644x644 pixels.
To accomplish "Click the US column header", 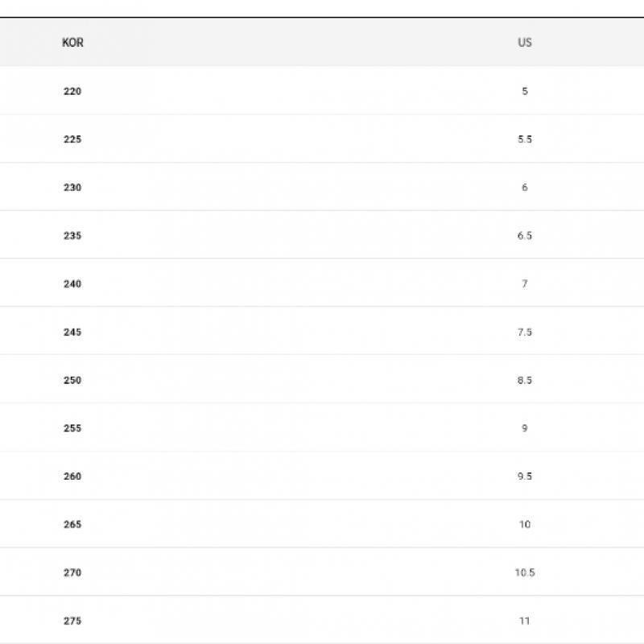I will coord(525,43).
